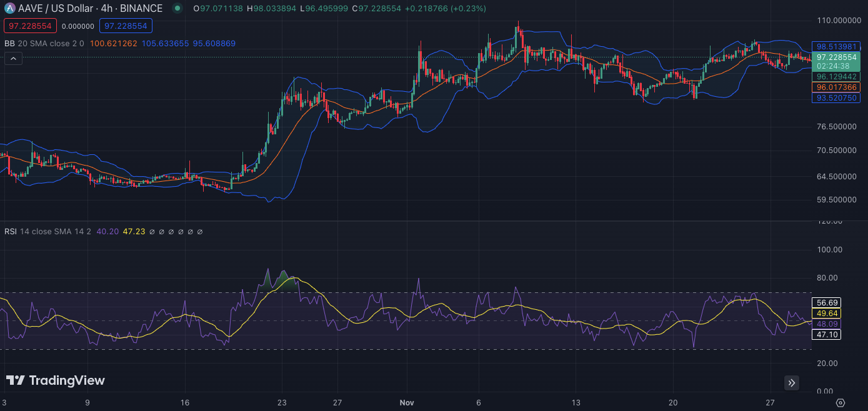
Task: Open the AAVE / US Dollar symbol title
Action: point(90,9)
